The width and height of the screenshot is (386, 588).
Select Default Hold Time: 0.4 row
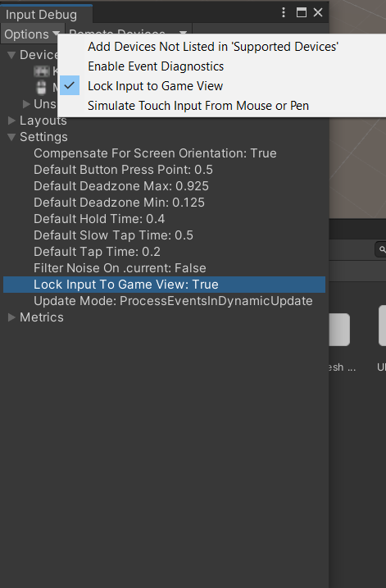point(164,219)
